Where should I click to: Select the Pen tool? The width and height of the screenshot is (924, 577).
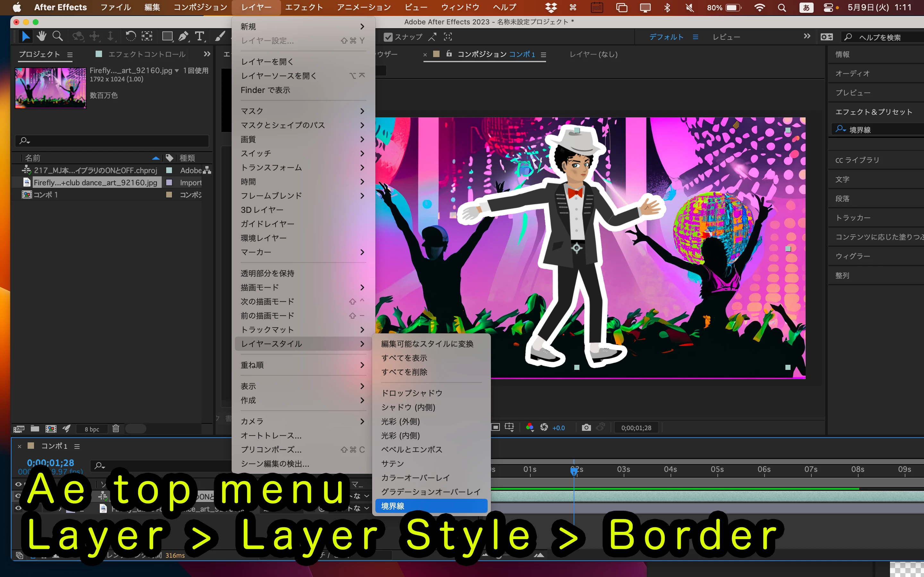[183, 36]
